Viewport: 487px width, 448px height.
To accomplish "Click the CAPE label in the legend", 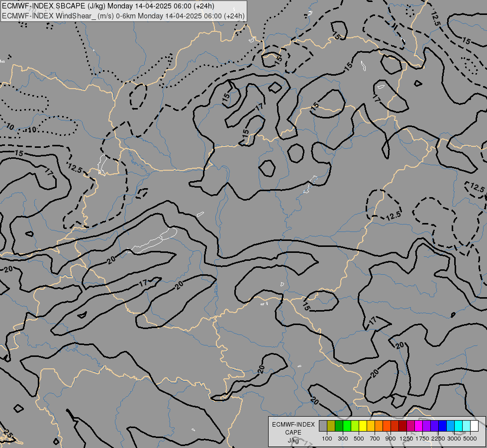I will pos(293,433).
